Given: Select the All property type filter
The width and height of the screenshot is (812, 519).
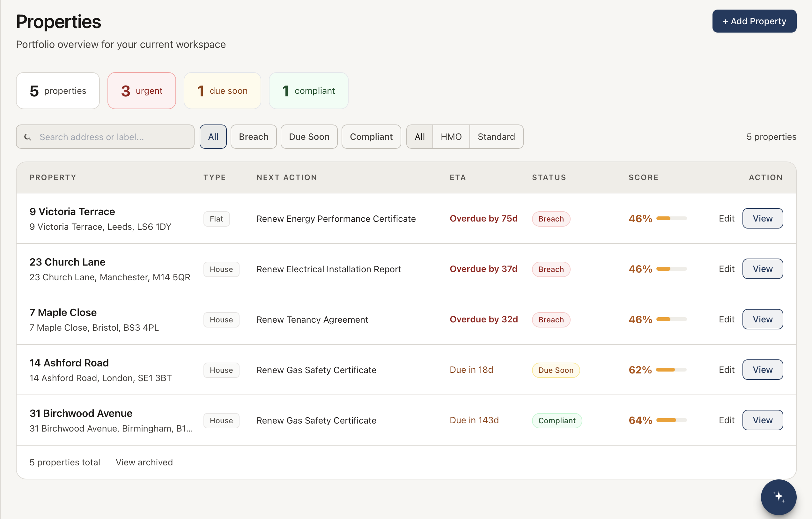Looking at the screenshot, I should coord(419,137).
